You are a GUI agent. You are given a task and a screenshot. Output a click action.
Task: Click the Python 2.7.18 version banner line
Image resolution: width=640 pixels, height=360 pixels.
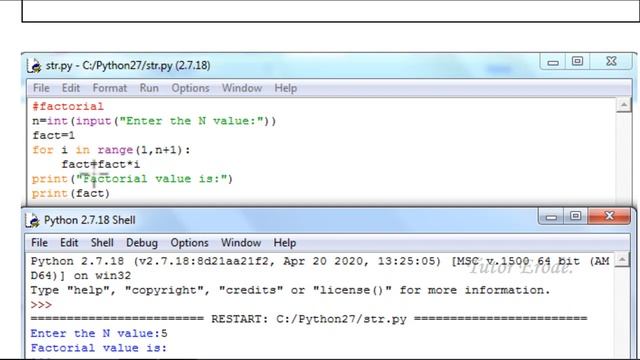pyautogui.click(x=320, y=261)
